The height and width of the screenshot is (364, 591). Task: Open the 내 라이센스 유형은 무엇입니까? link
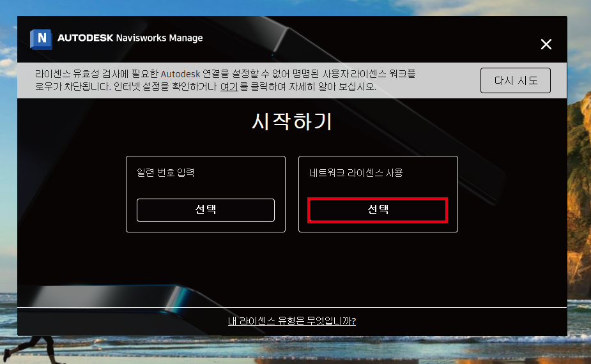point(292,321)
